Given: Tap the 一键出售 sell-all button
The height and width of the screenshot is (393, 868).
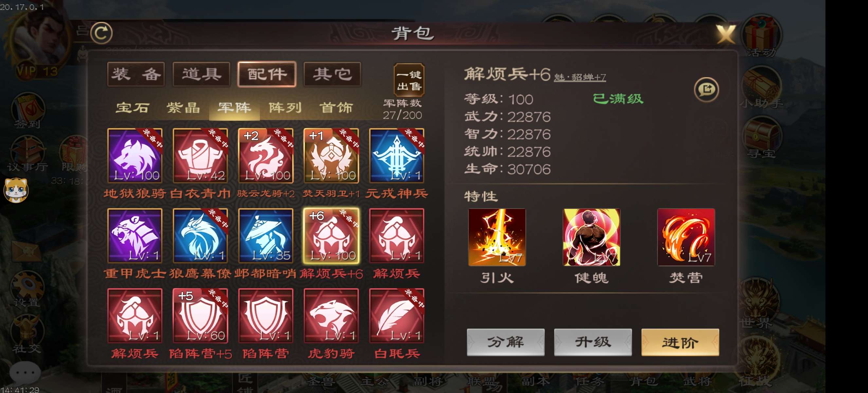Looking at the screenshot, I should click(x=409, y=80).
